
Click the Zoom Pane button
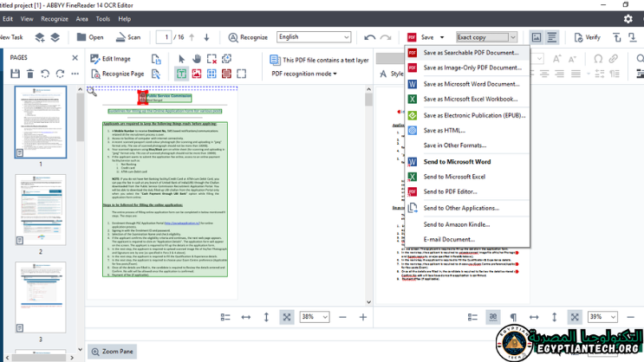coord(112,352)
